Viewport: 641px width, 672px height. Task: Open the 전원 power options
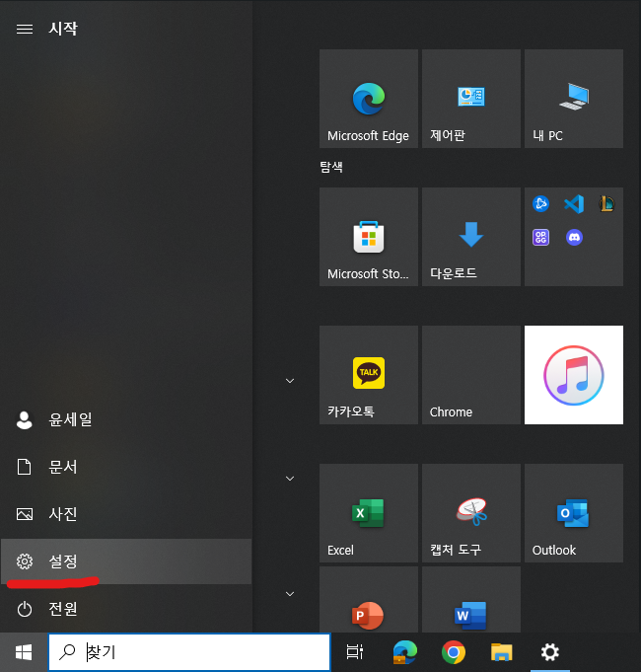(126, 609)
